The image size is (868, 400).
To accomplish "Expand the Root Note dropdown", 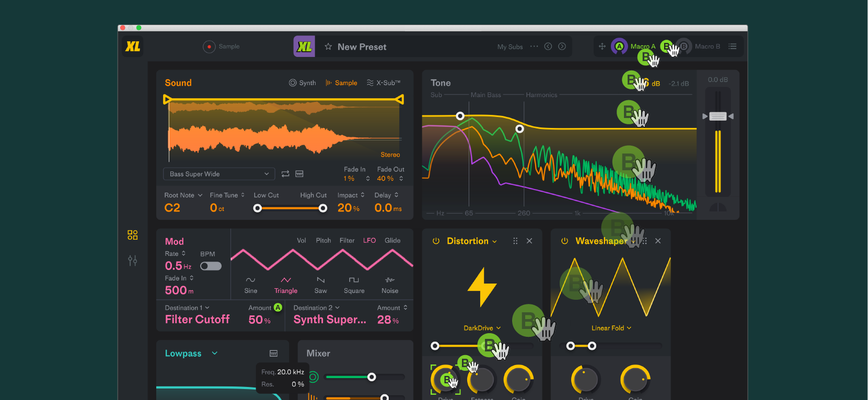I will [x=183, y=195].
